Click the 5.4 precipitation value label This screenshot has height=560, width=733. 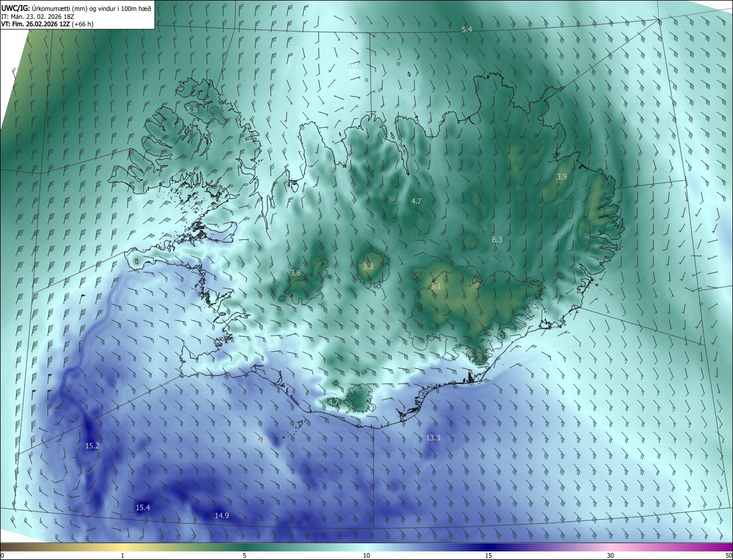(467, 29)
